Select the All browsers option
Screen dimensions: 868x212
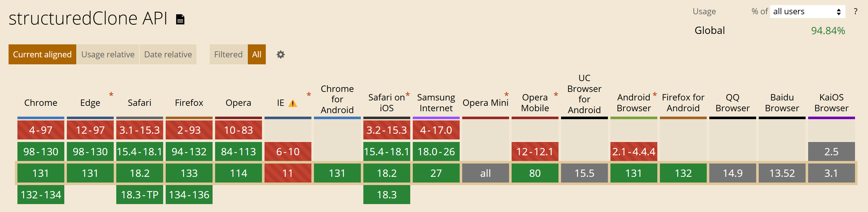(x=256, y=55)
